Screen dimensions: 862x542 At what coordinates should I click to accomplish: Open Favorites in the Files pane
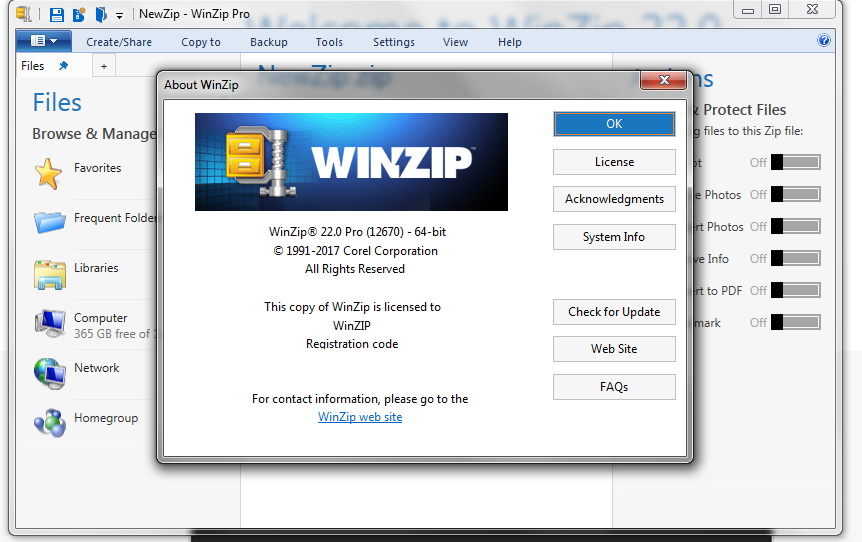pos(97,168)
